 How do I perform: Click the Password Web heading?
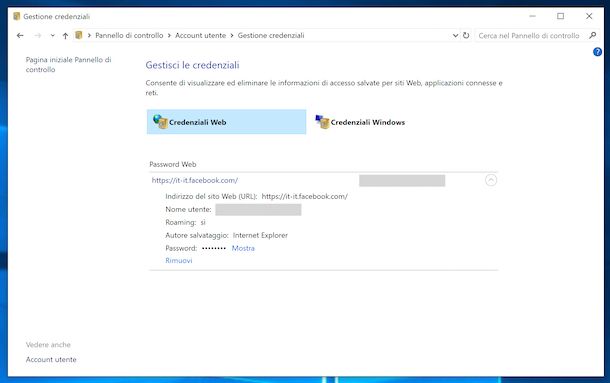(x=173, y=164)
